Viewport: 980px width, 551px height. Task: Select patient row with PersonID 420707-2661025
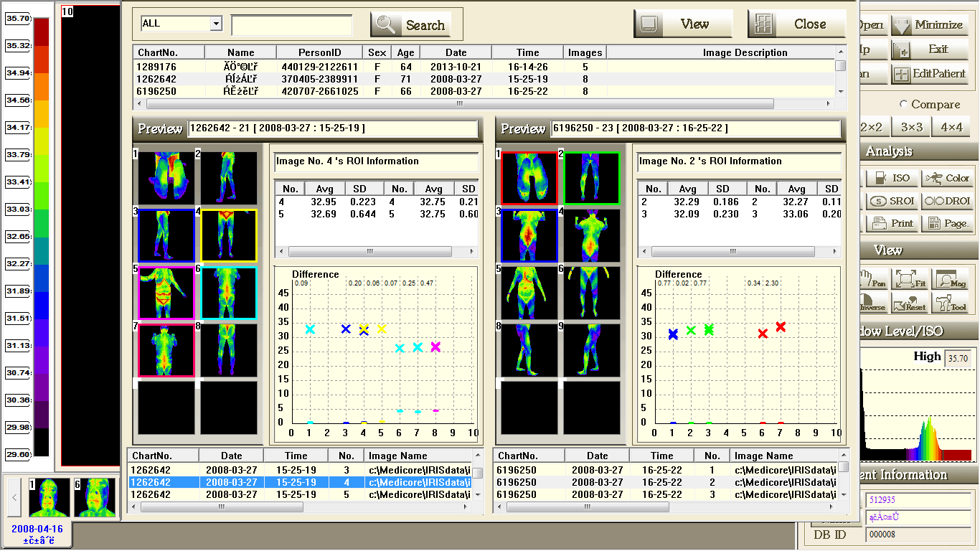click(484, 91)
